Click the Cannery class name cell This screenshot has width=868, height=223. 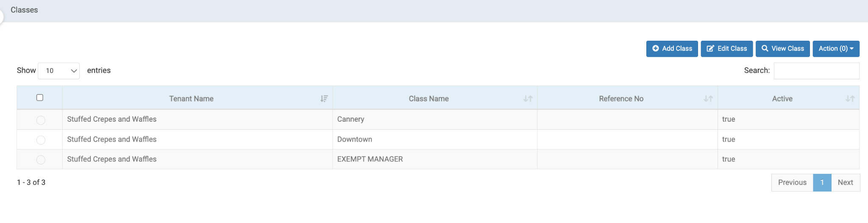tap(351, 120)
